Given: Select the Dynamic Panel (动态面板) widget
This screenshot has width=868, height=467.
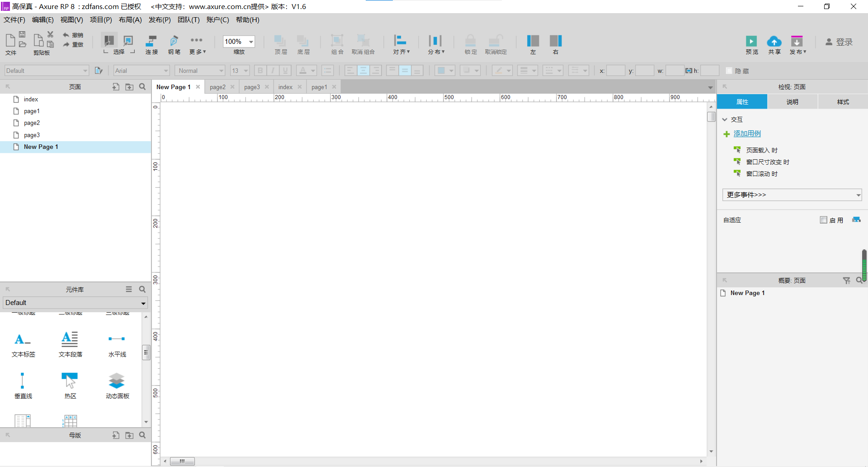Looking at the screenshot, I should [x=117, y=386].
